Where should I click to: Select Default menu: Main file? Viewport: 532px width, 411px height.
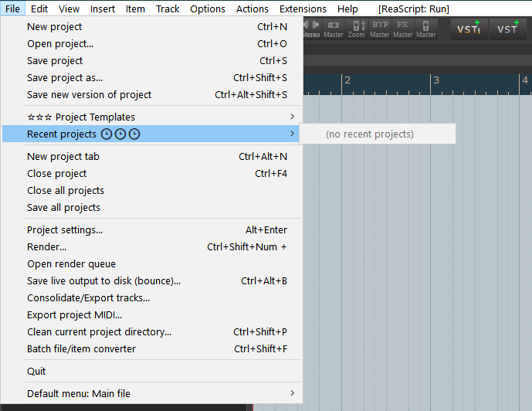point(151,393)
